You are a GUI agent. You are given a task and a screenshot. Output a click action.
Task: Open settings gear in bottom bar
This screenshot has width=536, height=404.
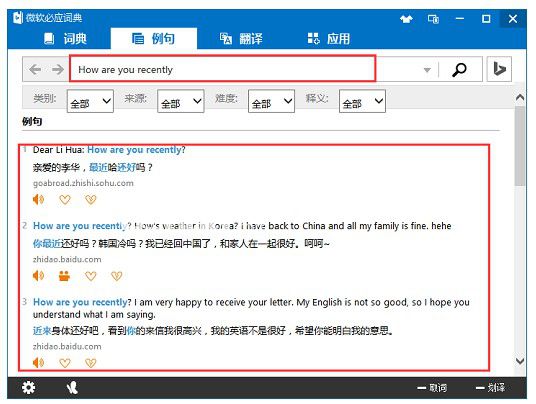[x=28, y=388]
